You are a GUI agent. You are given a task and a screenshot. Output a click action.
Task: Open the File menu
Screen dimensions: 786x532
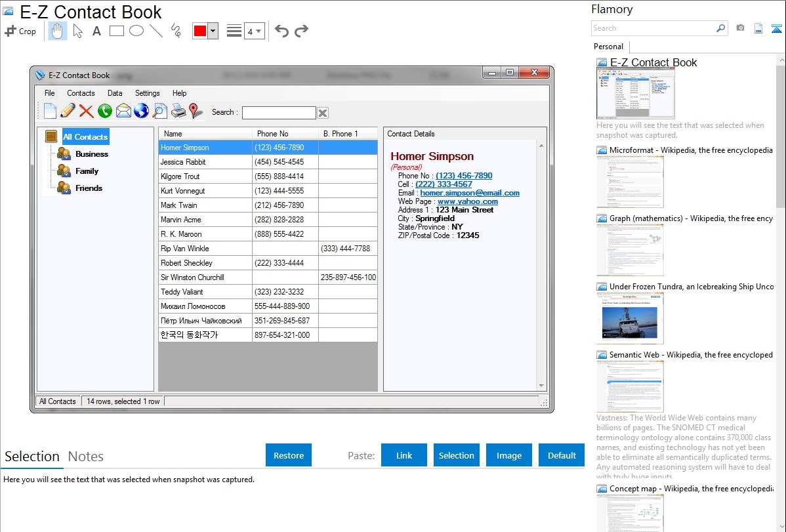point(50,93)
